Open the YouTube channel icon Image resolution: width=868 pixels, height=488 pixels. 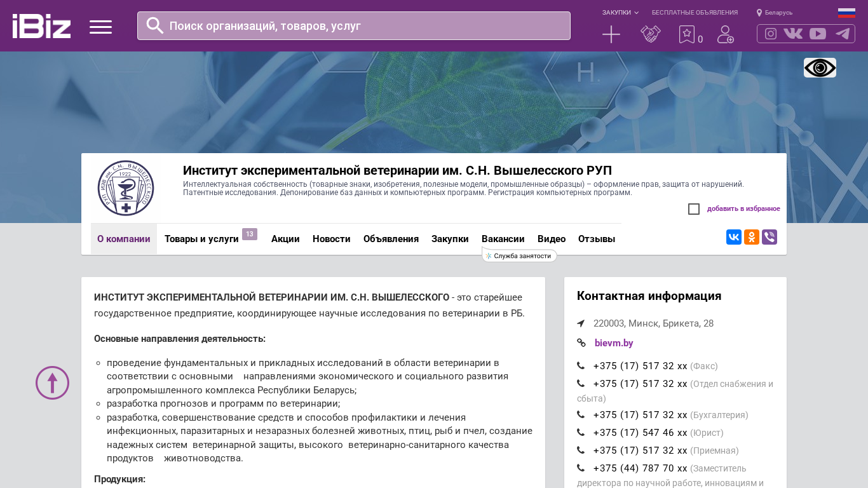(818, 34)
